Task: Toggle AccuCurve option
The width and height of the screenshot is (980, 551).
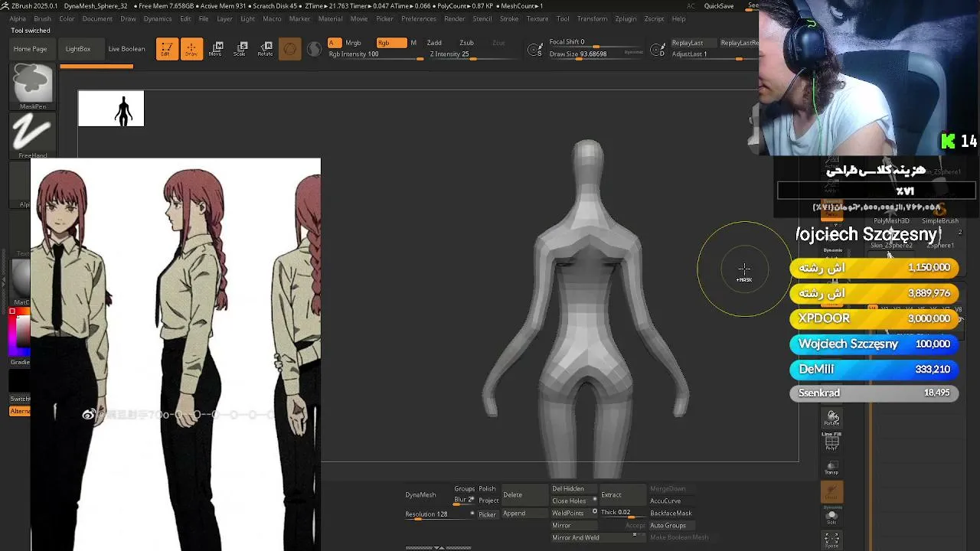Action: point(665,501)
